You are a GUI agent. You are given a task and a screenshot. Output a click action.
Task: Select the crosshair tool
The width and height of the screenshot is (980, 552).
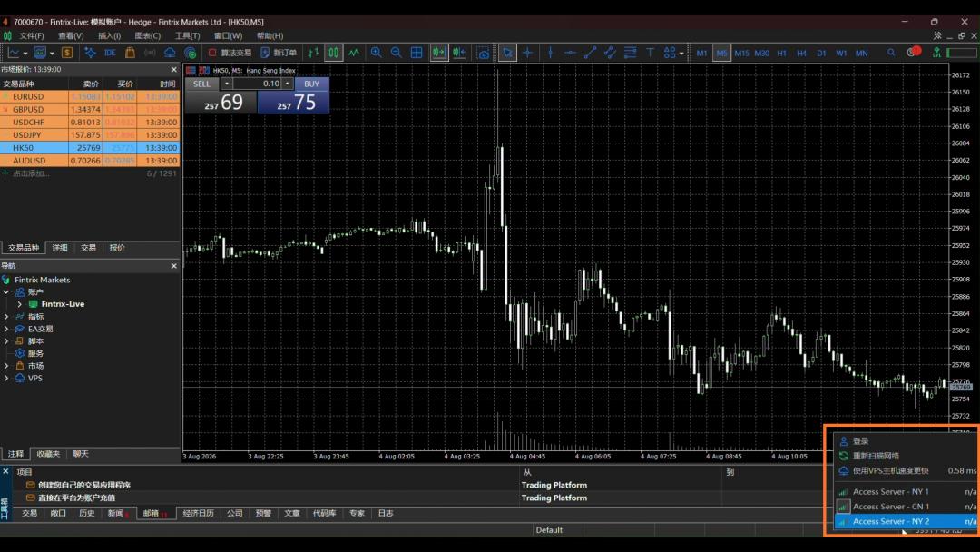527,54
